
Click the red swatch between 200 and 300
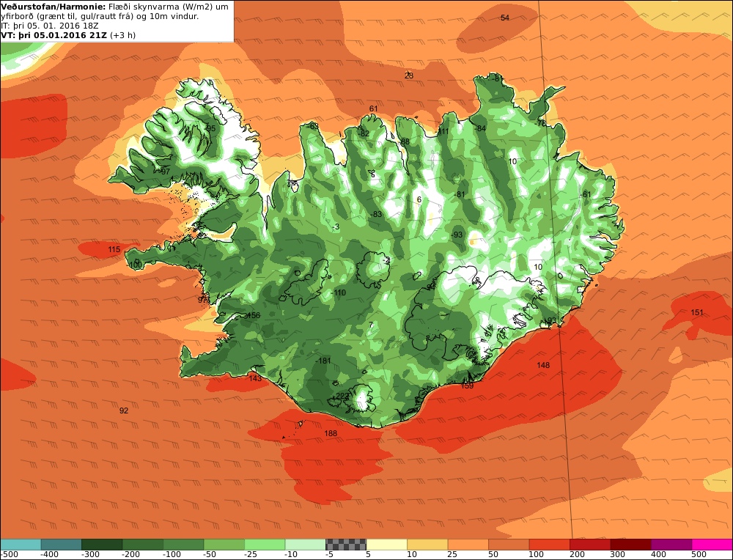[x=590, y=544]
